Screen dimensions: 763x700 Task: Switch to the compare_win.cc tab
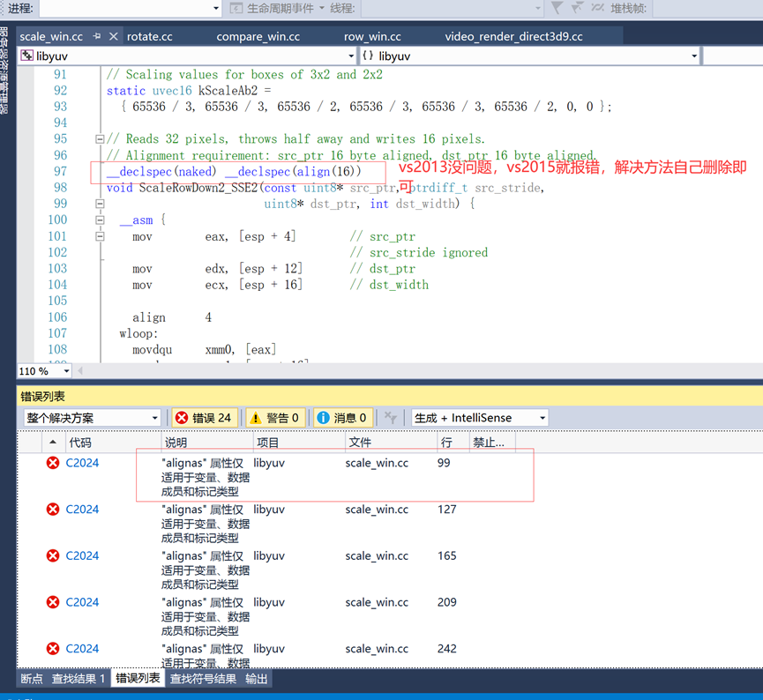[258, 36]
